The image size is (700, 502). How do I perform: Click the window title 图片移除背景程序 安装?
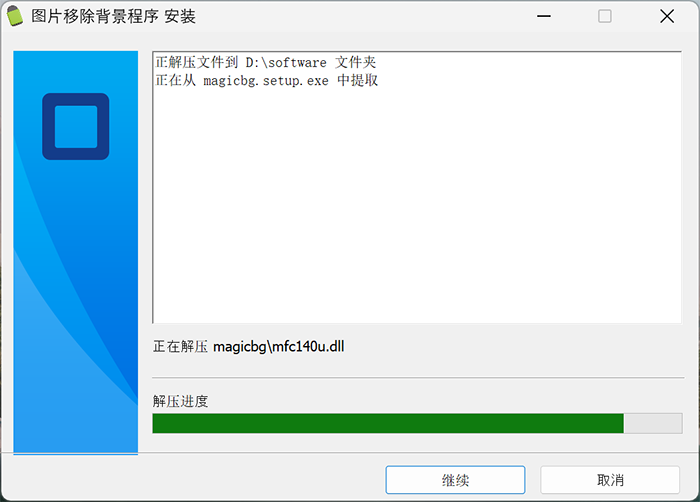click(113, 17)
